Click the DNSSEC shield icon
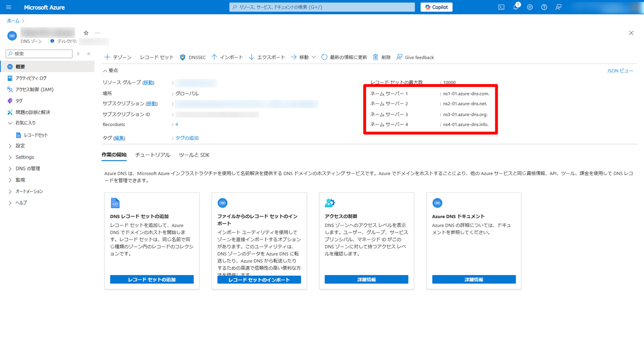Viewport: 644px width, 362px height. point(183,57)
